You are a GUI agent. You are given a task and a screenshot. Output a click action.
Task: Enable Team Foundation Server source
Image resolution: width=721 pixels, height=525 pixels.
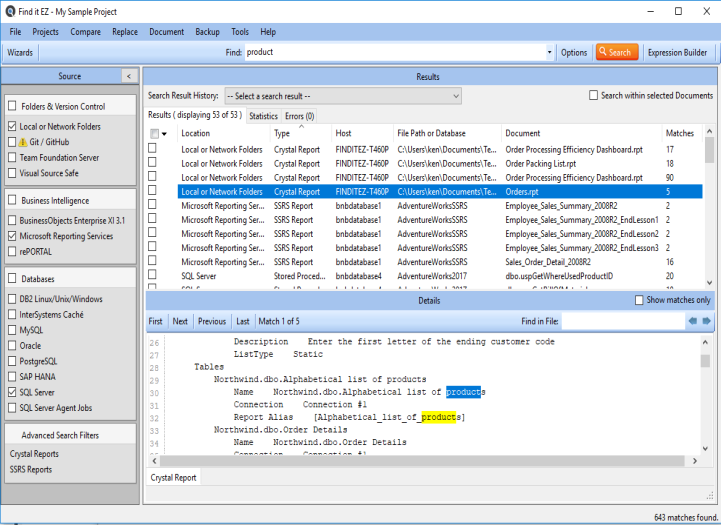[12, 158]
